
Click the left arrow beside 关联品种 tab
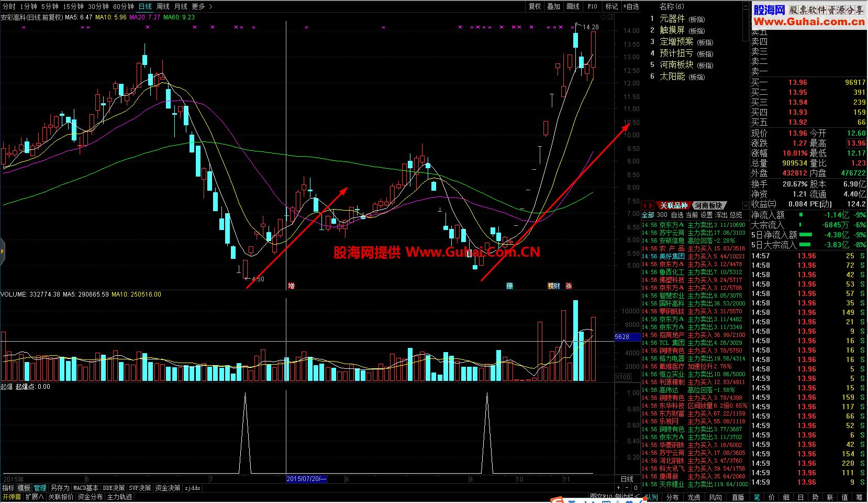click(x=644, y=205)
